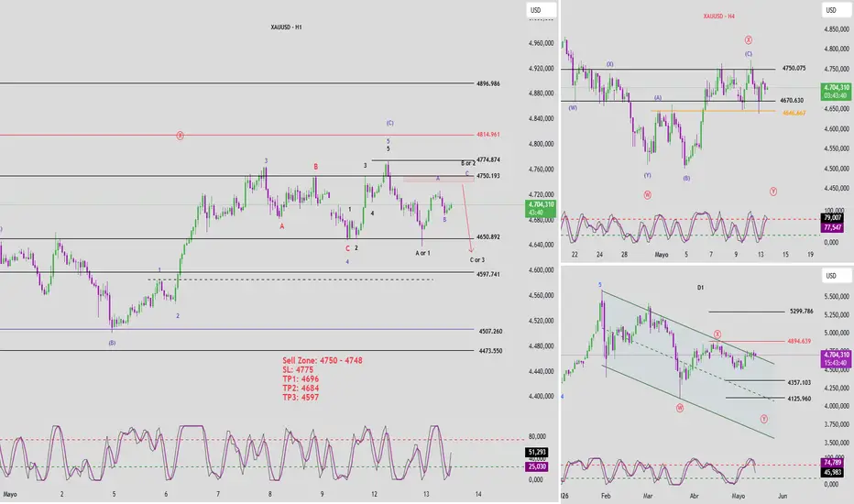The image size is (854, 504).
Task: Click the circled X marker on H4 chart
Action: [x=749, y=39]
